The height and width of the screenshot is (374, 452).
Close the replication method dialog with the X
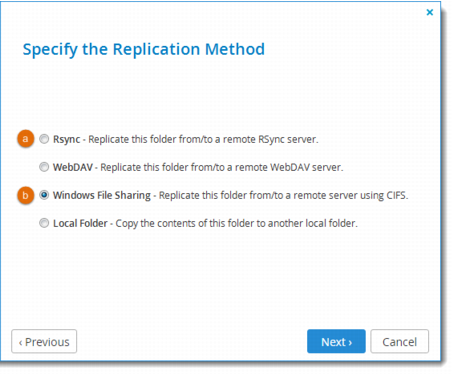[x=430, y=12]
